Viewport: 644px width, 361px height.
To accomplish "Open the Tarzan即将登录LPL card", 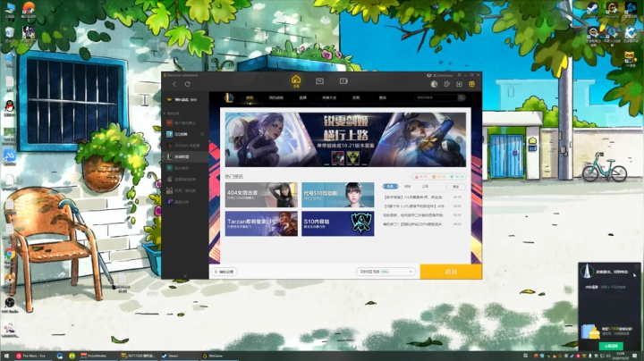I will (x=261, y=223).
